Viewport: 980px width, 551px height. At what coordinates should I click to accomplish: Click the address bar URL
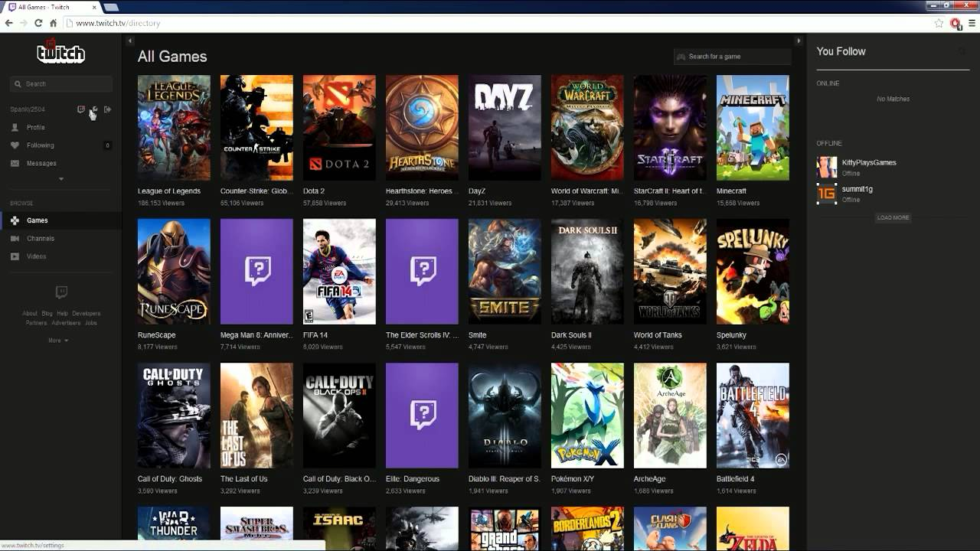pos(118,23)
